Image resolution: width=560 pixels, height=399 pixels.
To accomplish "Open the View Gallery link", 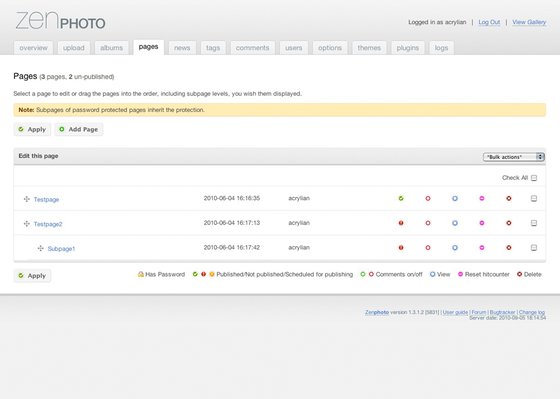I will coord(529,22).
